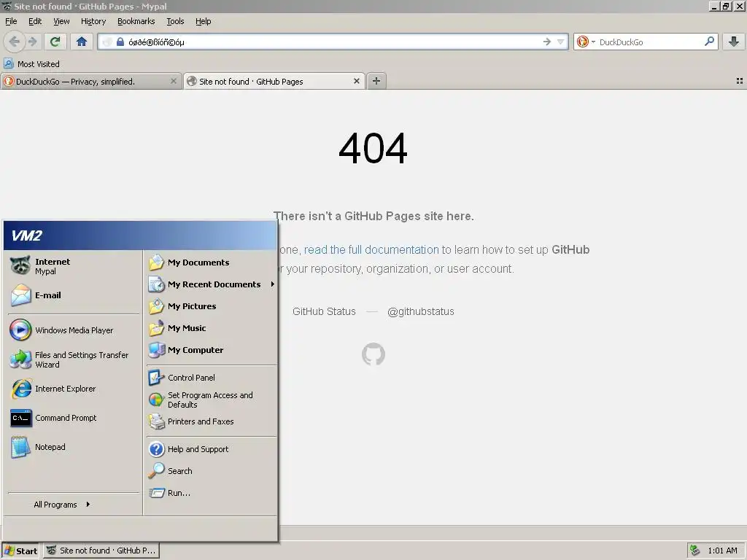Open a new tab with plus button
This screenshot has width=747, height=560.
click(376, 82)
